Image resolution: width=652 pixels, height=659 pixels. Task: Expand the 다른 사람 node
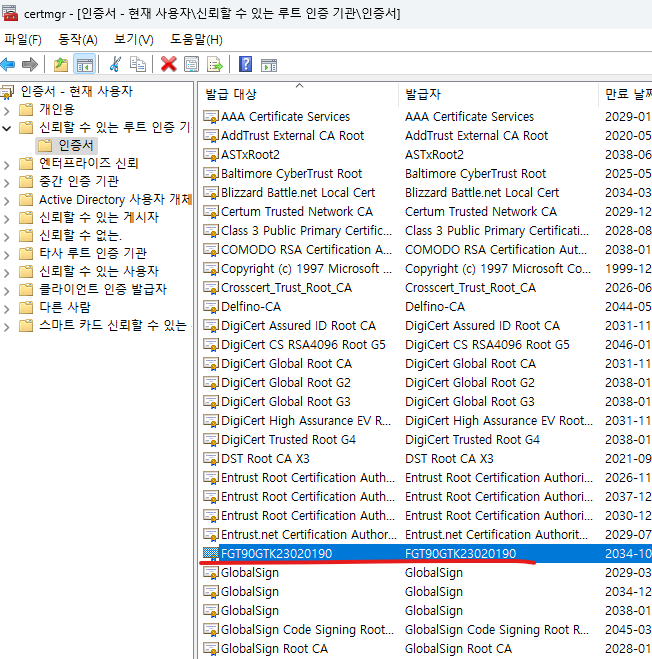coord(7,308)
